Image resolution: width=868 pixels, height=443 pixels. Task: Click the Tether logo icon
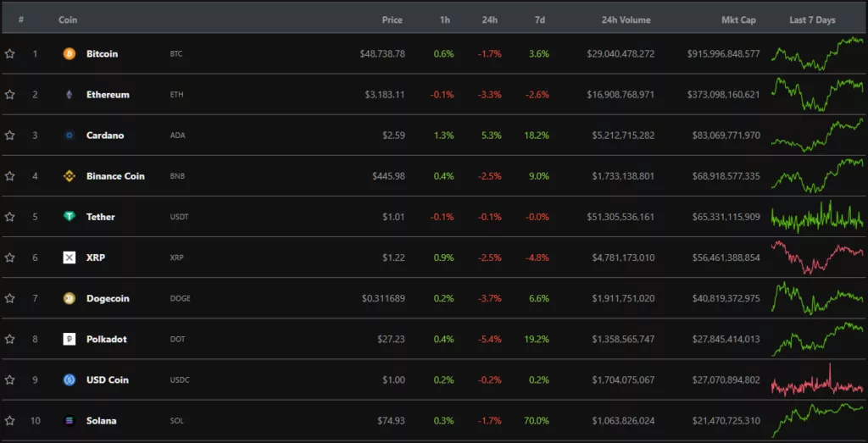tap(70, 217)
